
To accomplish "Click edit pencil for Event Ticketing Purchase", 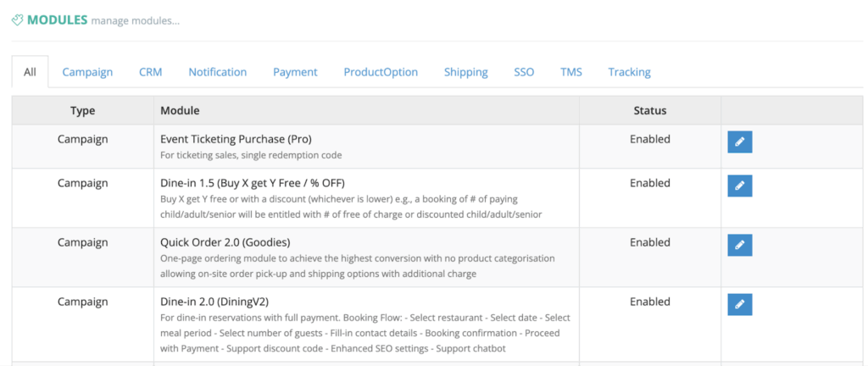I will pos(739,142).
